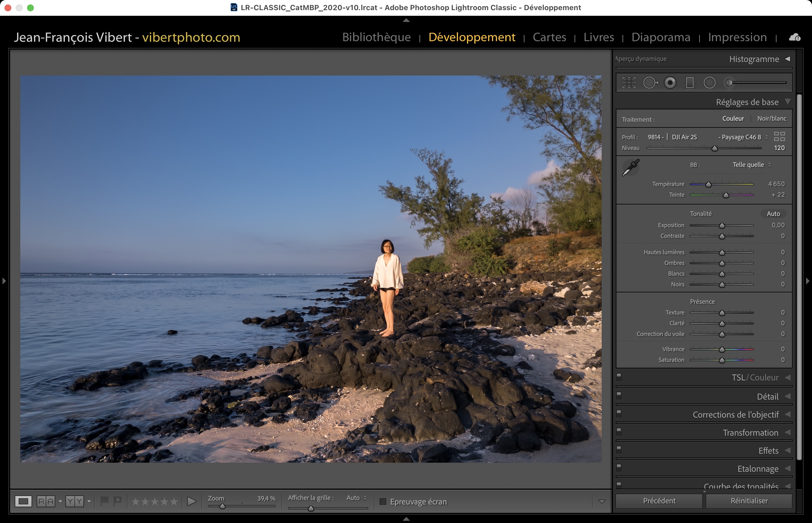
Task: Click the Température slider handle
Action: click(x=708, y=184)
